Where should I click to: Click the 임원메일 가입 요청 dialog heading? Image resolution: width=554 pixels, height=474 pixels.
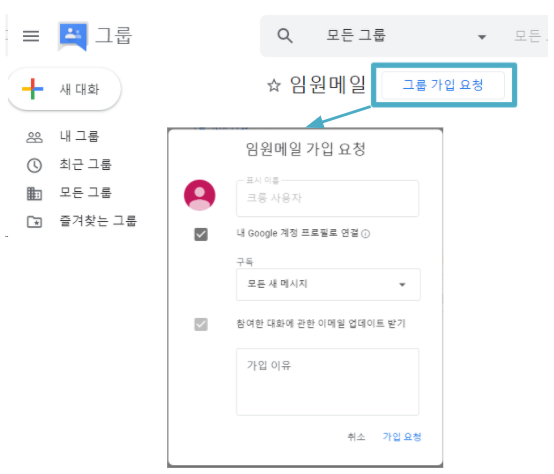point(305,149)
